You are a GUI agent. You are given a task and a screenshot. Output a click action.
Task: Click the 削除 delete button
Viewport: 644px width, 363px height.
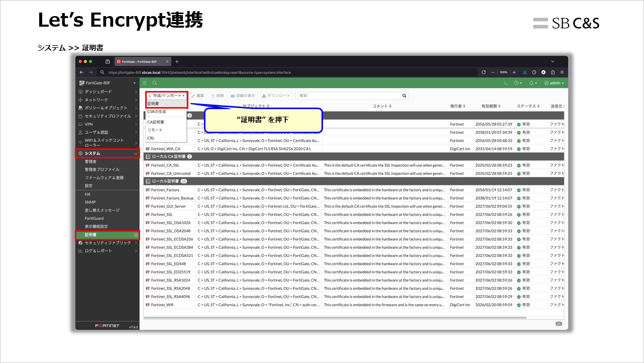coord(218,96)
